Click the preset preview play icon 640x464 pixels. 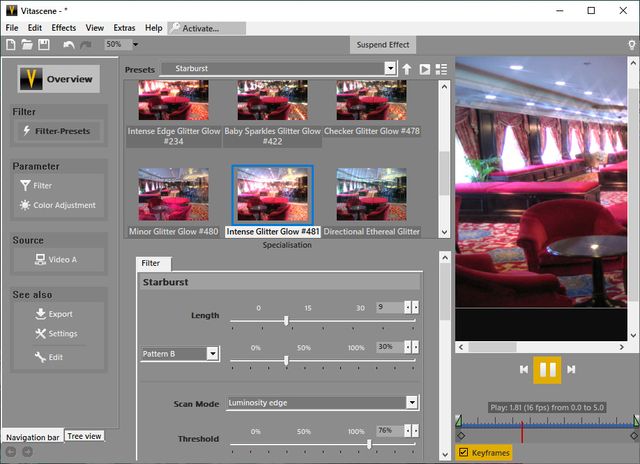pyautogui.click(x=424, y=69)
